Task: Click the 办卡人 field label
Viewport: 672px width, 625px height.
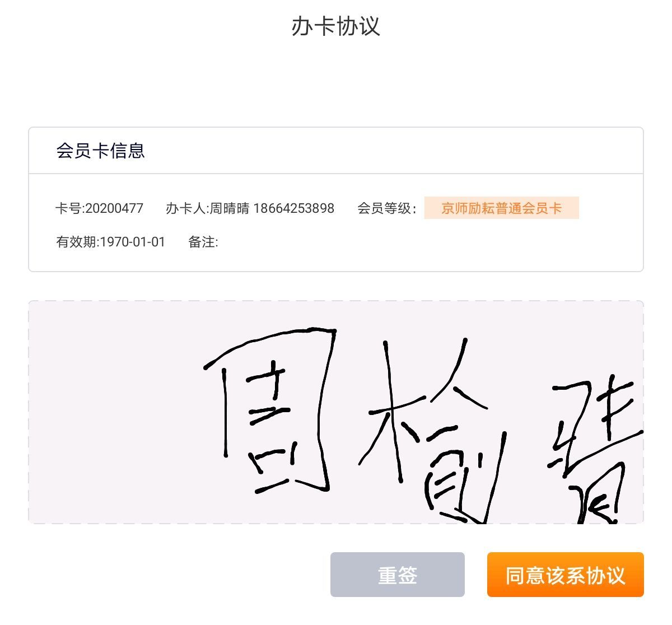Action: coord(186,209)
